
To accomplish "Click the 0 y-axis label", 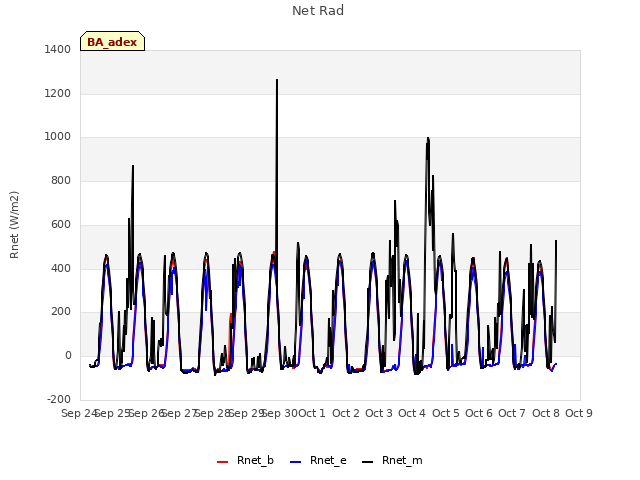I will pos(68,356).
